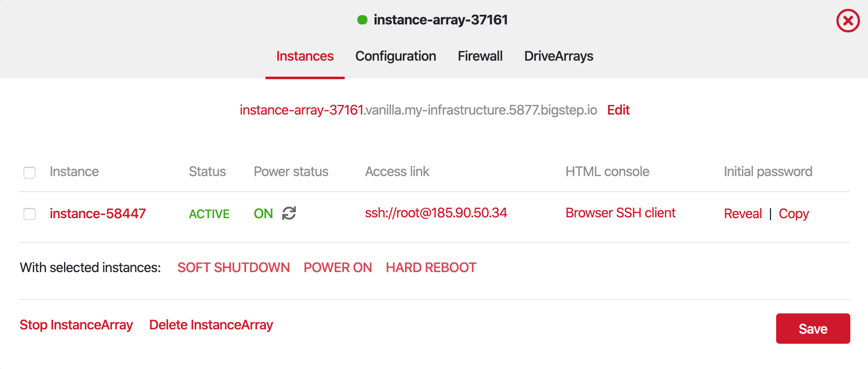Copy the initial password
The width and height of the screenshot is (868, 369).
click(x=793, y=214)
